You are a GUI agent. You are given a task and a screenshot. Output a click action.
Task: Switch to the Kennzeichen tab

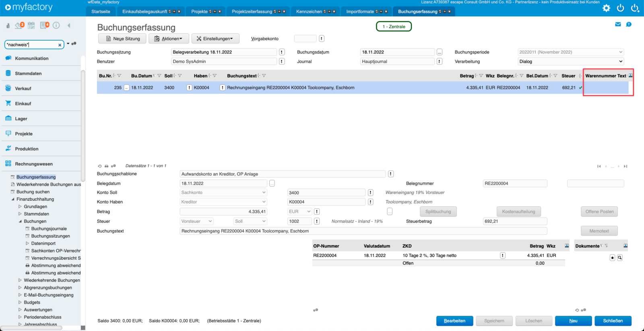click(309, 12)
